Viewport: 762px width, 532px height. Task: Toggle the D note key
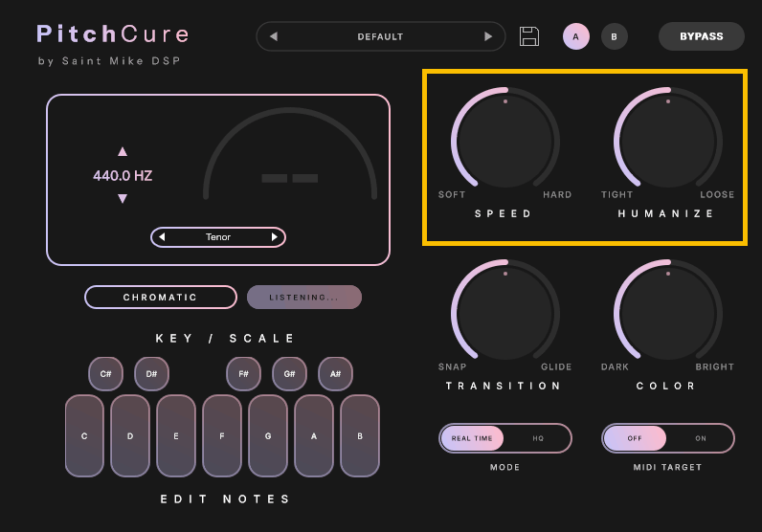coord(130,435)
